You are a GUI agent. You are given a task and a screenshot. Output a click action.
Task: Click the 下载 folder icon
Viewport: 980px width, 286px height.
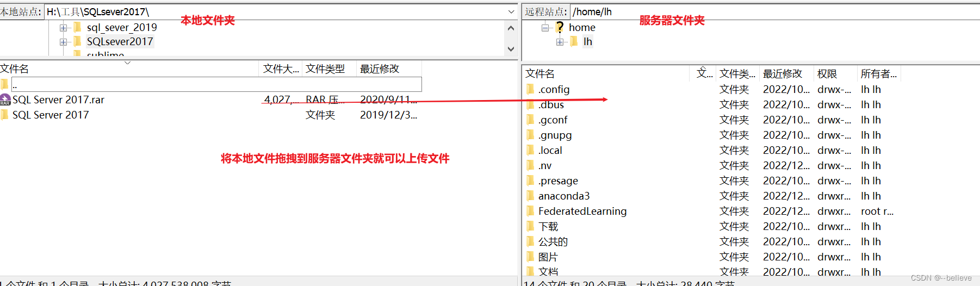click(x=530, y=226)
